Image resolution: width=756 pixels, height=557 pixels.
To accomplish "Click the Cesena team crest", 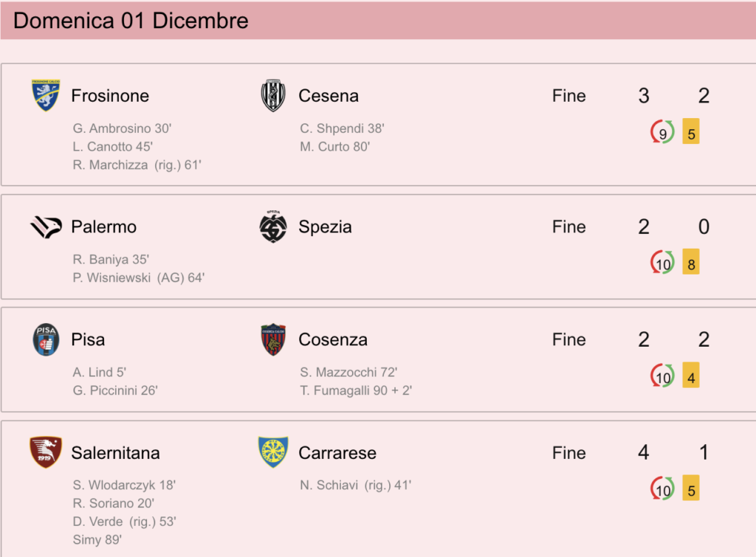I will [273, 95].
